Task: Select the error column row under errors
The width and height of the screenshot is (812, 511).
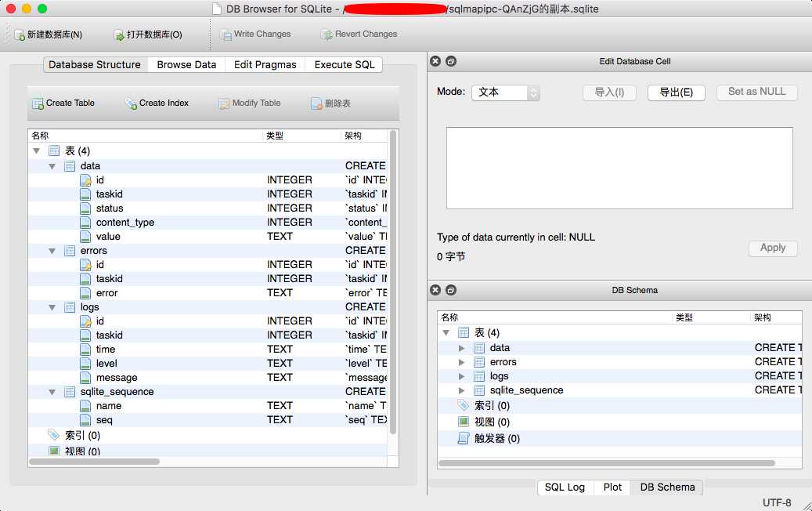Action: [208, 293]
